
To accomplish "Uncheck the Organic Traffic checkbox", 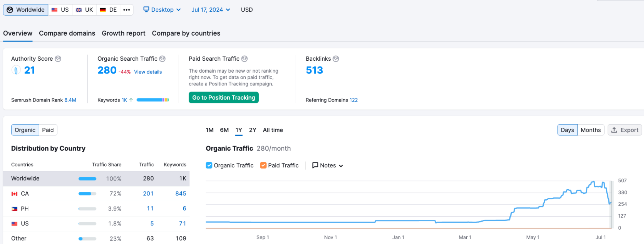I will pyautogui.click(x=209, y=165).
